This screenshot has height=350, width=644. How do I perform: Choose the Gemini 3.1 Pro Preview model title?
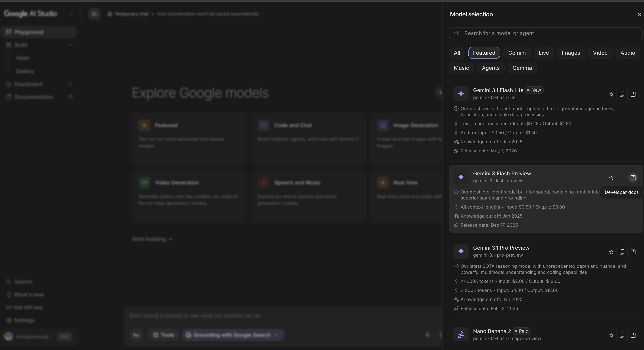tap(501, 248)
